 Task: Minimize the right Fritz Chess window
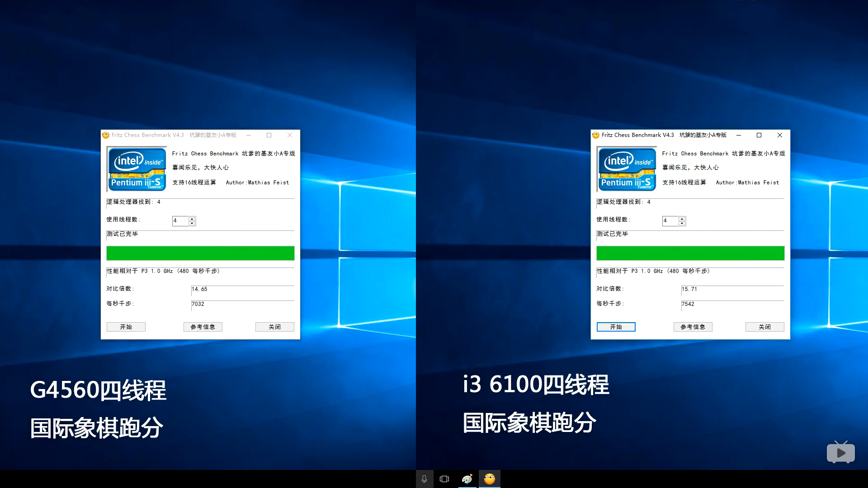(x=738, y=135)
